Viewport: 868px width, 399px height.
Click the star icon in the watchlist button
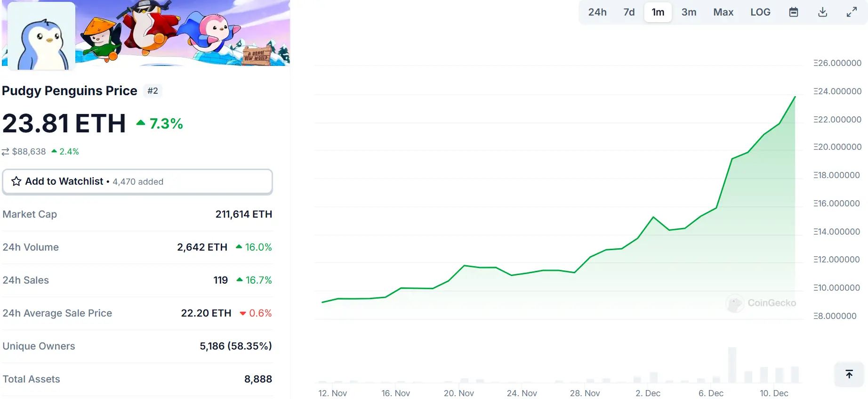point(16,181)
